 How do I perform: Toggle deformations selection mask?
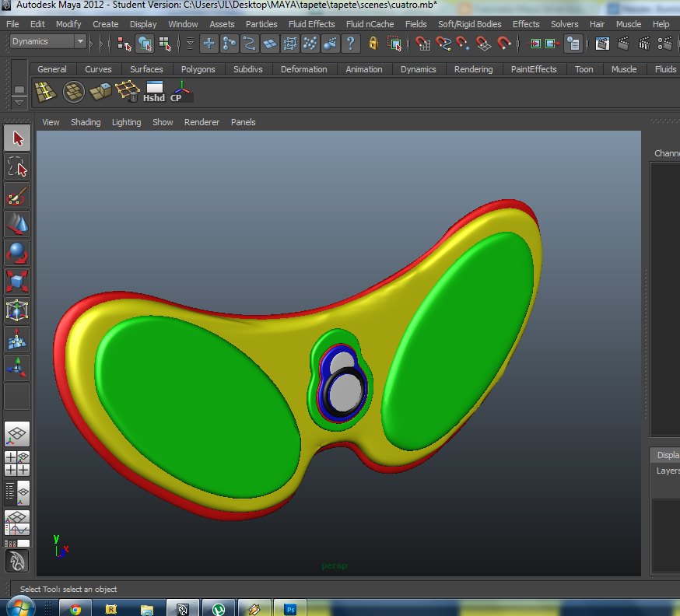290,44
